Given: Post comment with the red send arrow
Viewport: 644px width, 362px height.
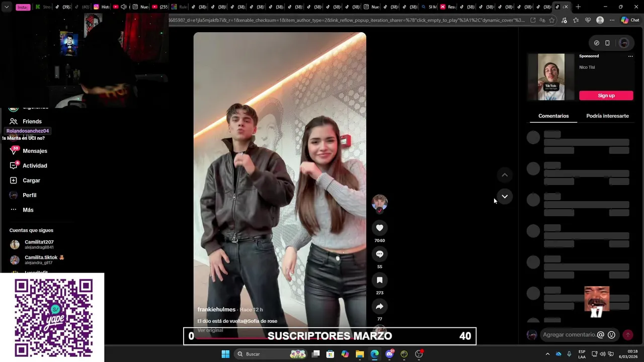Looking at the screenshot, I should tap(628, 335).
